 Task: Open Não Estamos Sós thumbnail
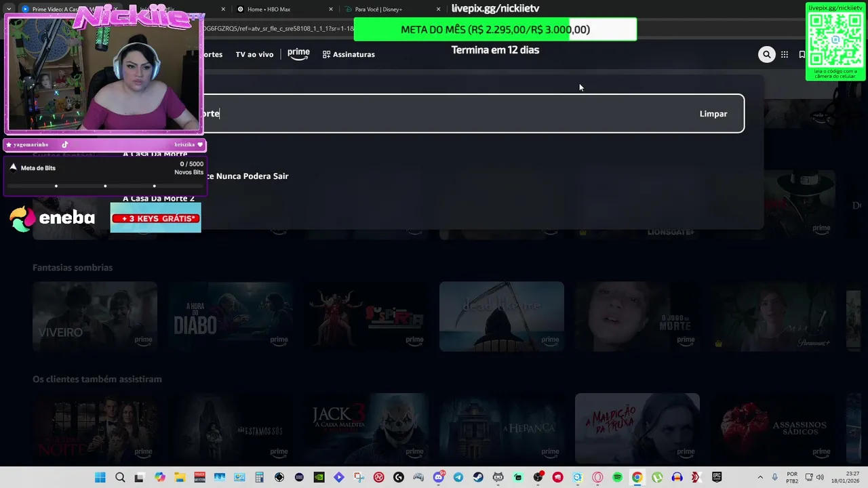(x=231, y=428)
